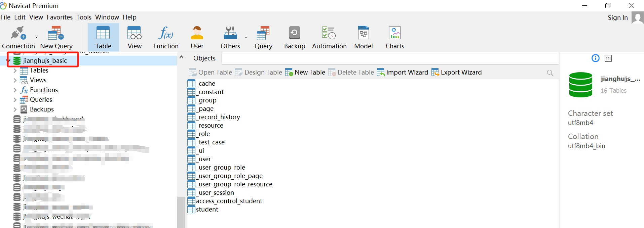This screenshot has width=644, height=228.
Task: Select the _record_history table
Action: point(219,117)
